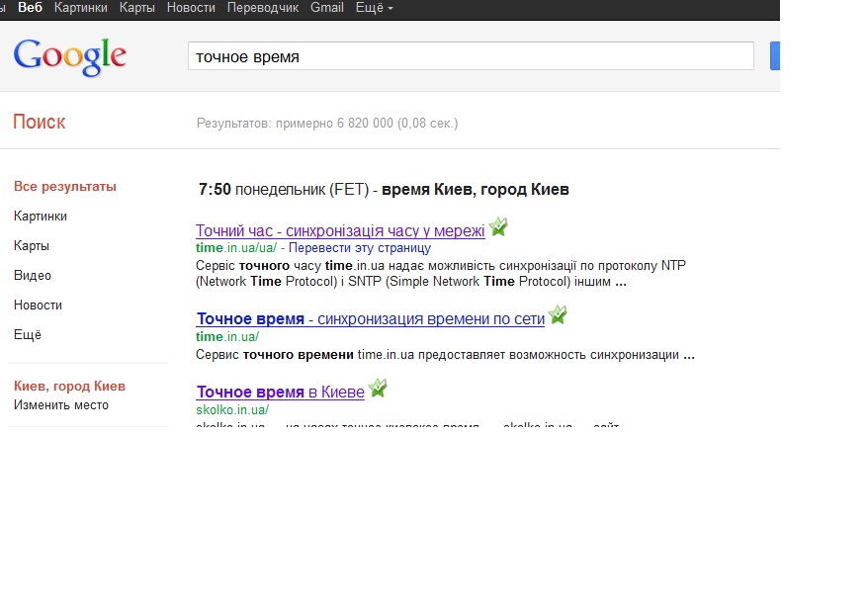
Task: Open 'Новости' in the top navigation bar
Action: 191,8
